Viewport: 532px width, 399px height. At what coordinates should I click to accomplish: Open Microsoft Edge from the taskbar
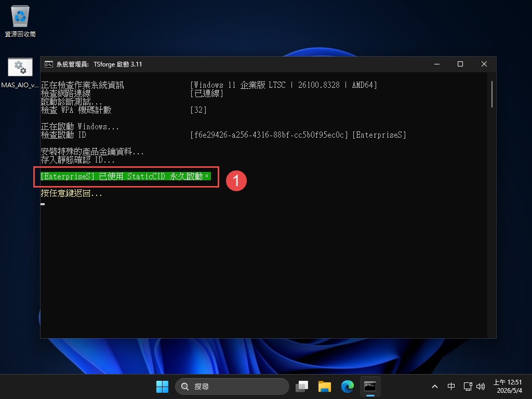pyautogui.click(x=347, y=386)
